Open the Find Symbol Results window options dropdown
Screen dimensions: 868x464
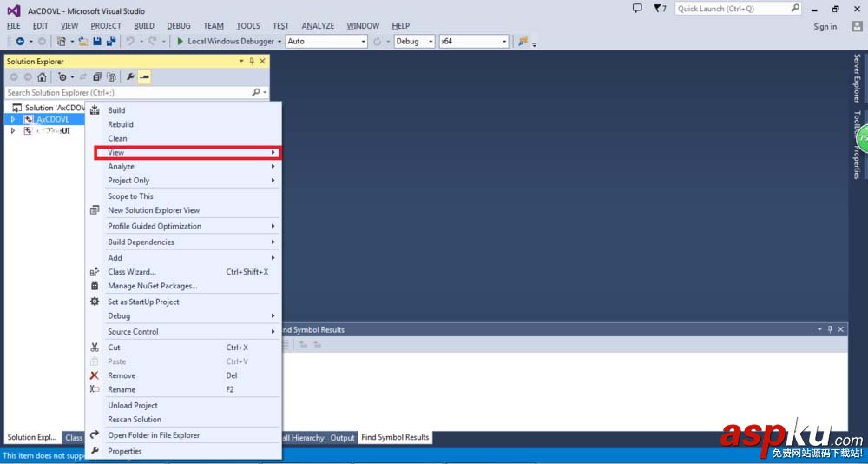click(x=819, y=329)
